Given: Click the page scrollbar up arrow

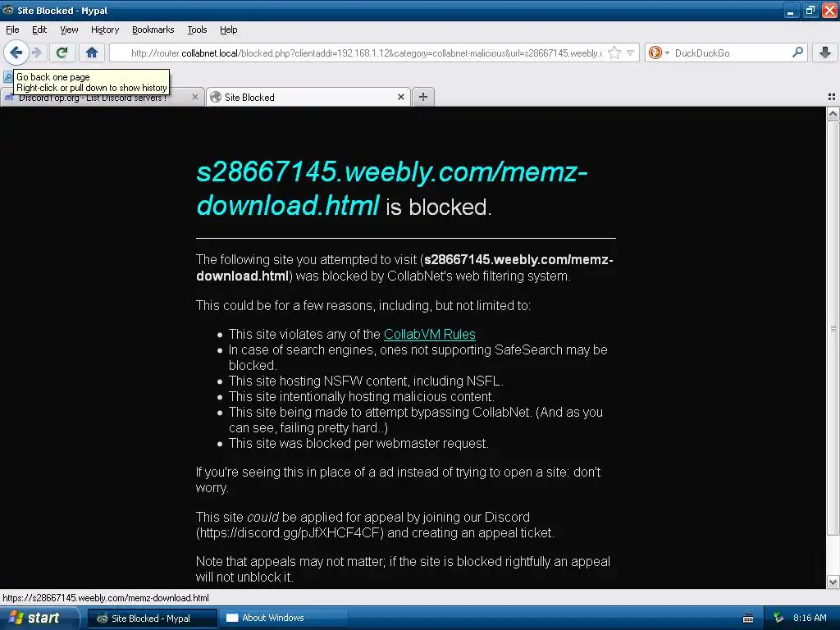Looking at the screenshot, I should click(x=833, y=113).
